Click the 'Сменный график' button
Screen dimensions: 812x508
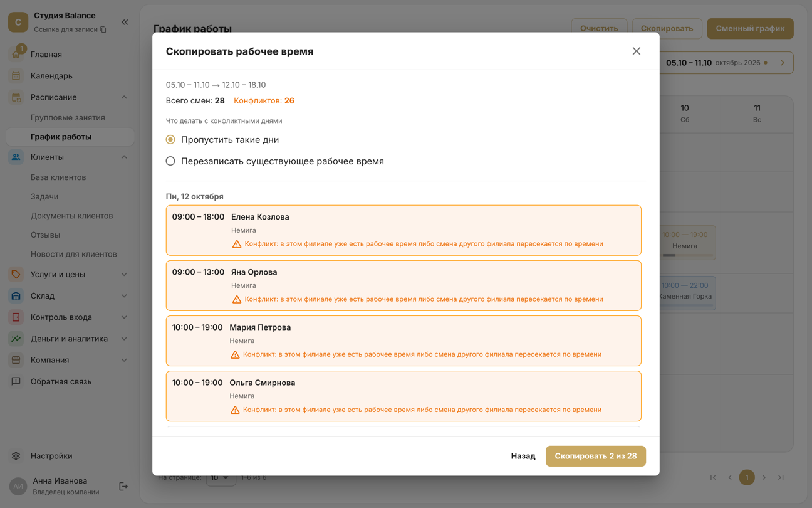[750, 28]
